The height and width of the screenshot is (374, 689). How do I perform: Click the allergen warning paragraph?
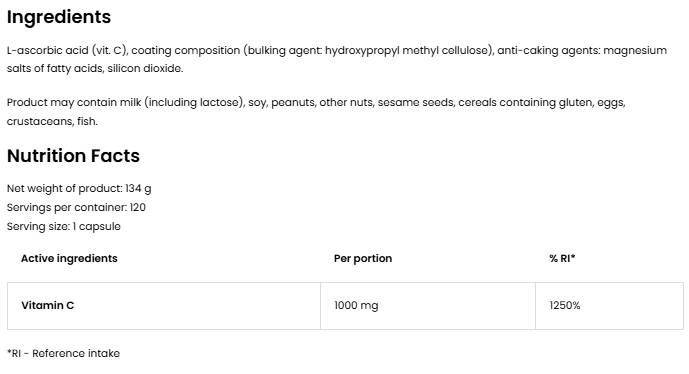tap(316, 112)
